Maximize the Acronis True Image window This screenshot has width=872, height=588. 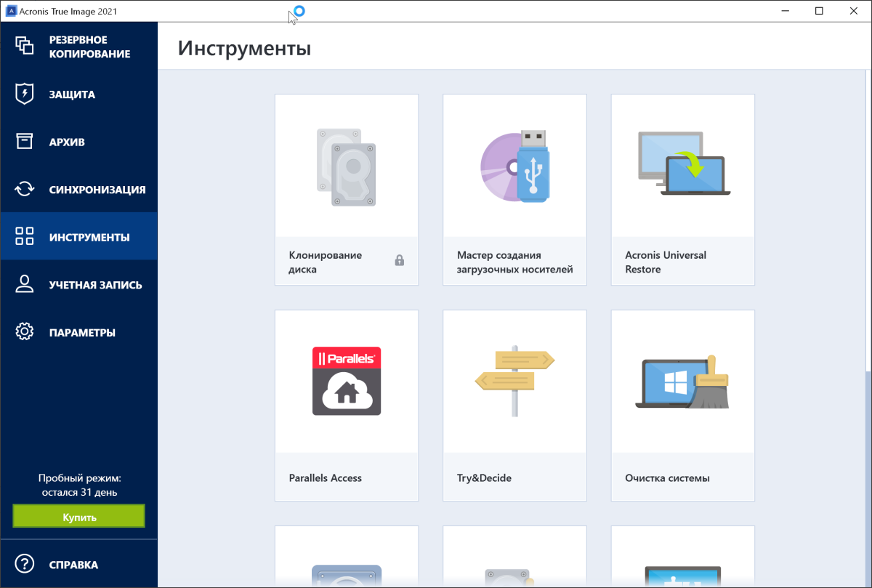coord(820,11)
